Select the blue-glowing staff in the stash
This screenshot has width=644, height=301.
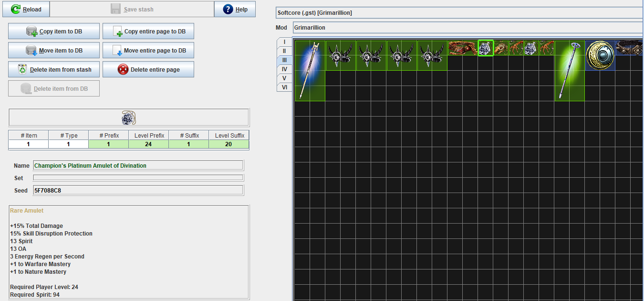point(310,71)
